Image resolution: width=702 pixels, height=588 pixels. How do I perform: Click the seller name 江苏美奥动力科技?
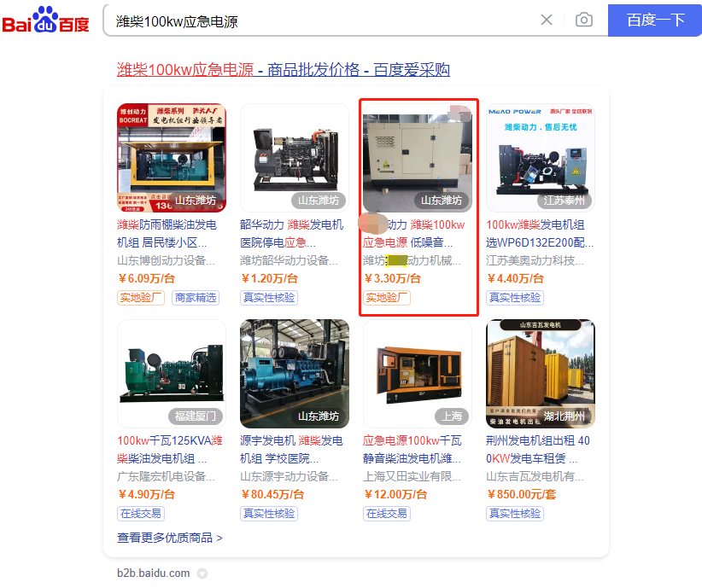(x=535, y=260)
